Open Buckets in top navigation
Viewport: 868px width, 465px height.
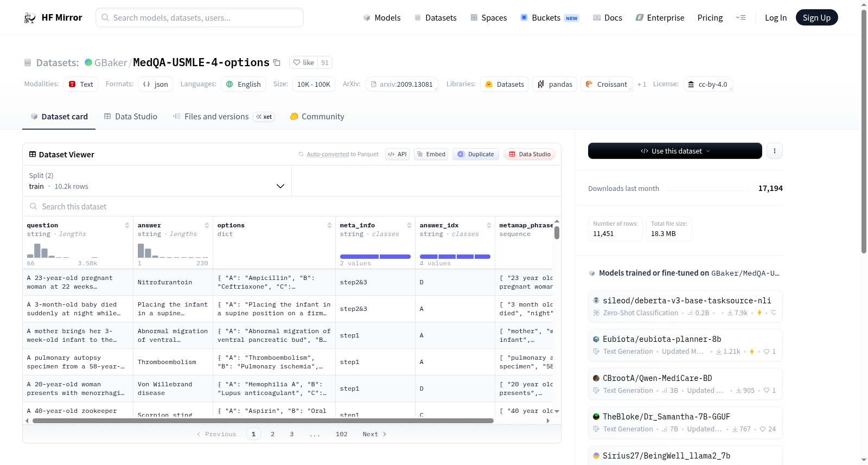550,18
